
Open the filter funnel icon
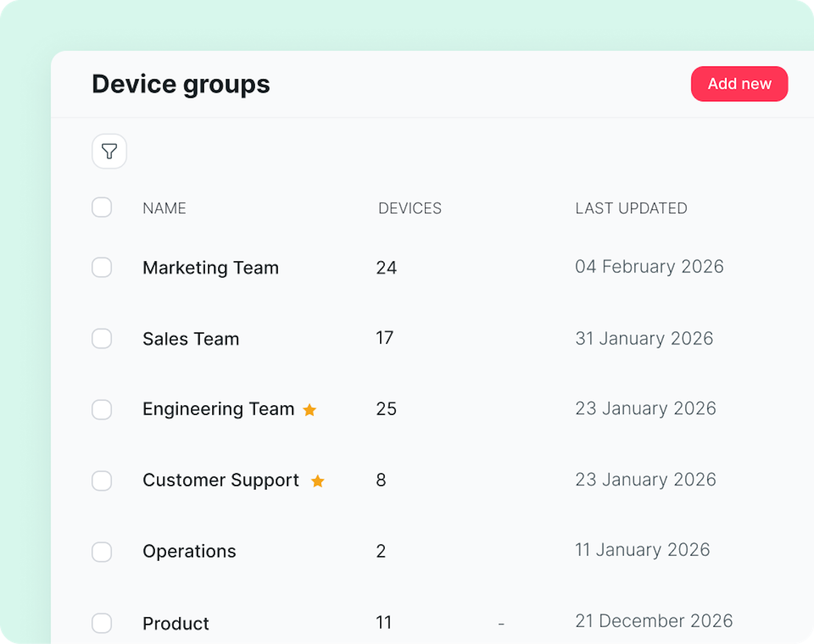point(109,151)
